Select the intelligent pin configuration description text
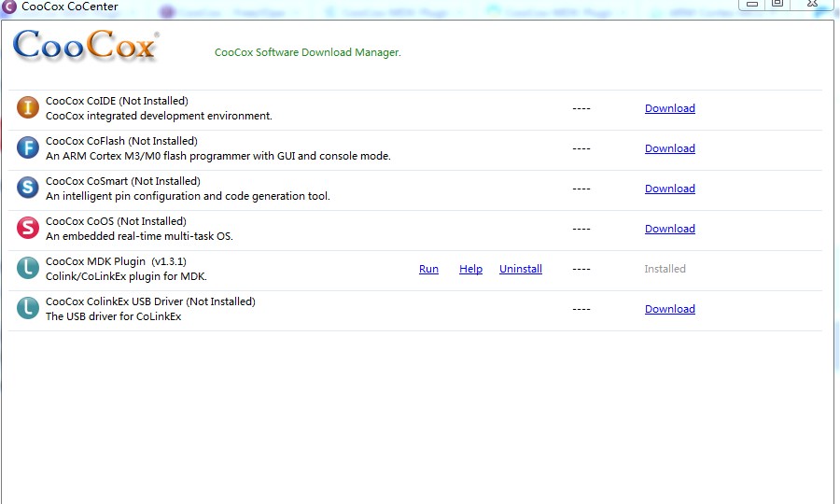Screen dimensions: 840x504 point(188,196)
